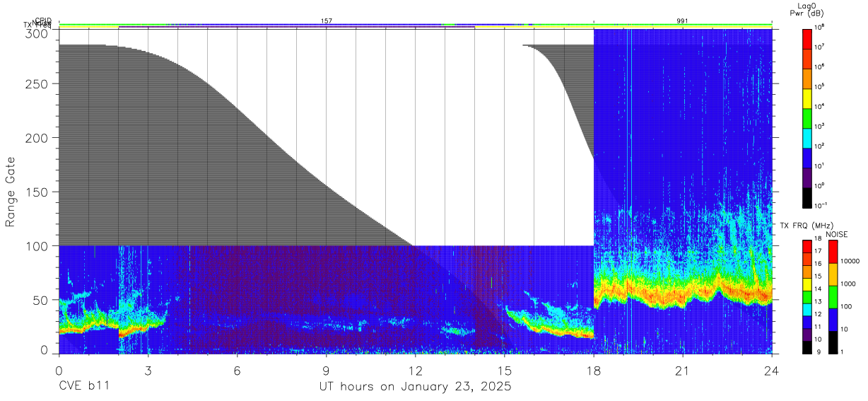Screen dimensions: 868x401
Task: Click the '50' tick label on the Range Gate axis
Action: point(41,300)
